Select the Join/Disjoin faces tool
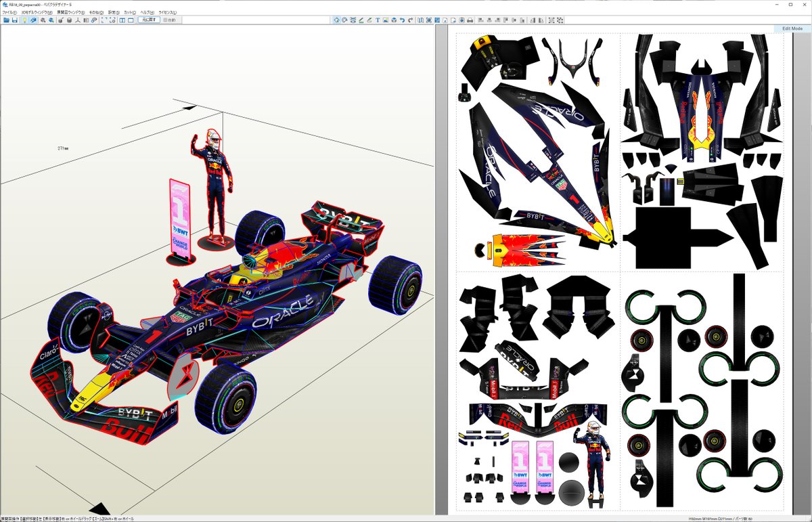 [x=353, y=20]
